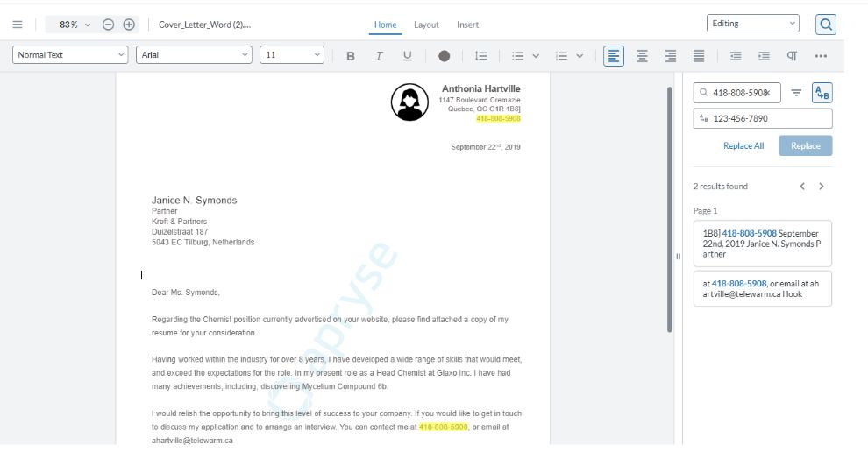Click highlighted phone number in body paragraph
868x473 pixels.
click(x=444, y=427)
